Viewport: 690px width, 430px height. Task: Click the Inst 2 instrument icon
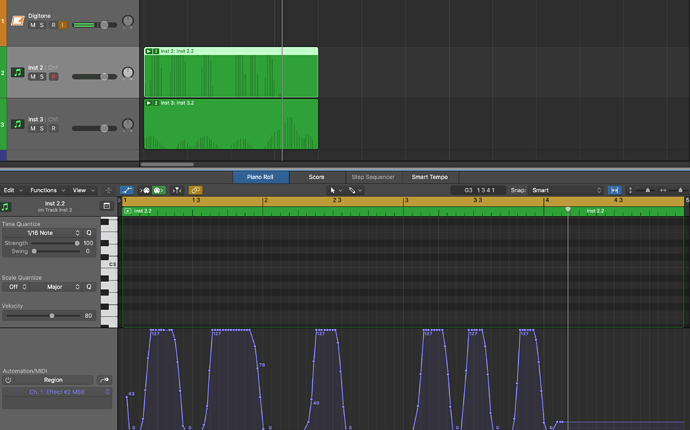pyautogui.click(x=18, y=72)
